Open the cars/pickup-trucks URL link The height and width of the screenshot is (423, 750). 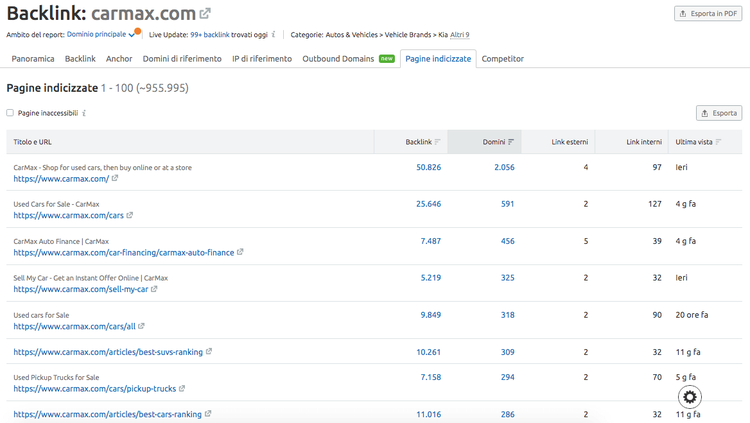[x=95, y=389]
